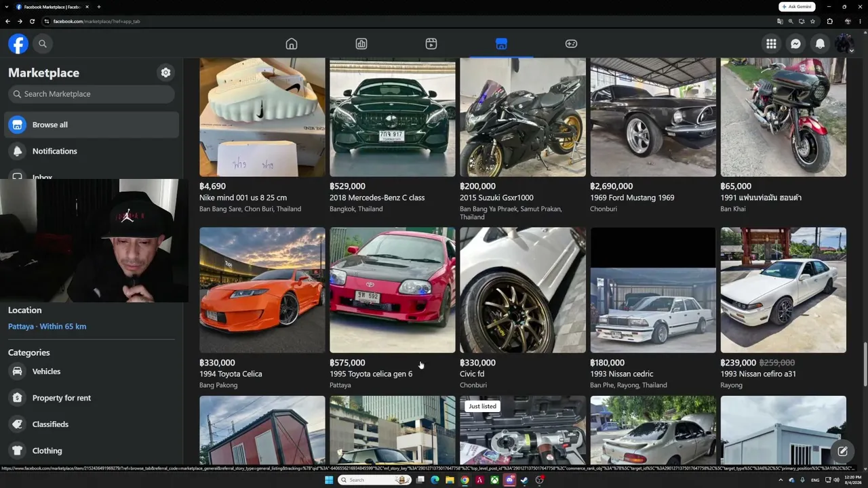Open the 1993 Nissan cedric photo

click(653, 290)
